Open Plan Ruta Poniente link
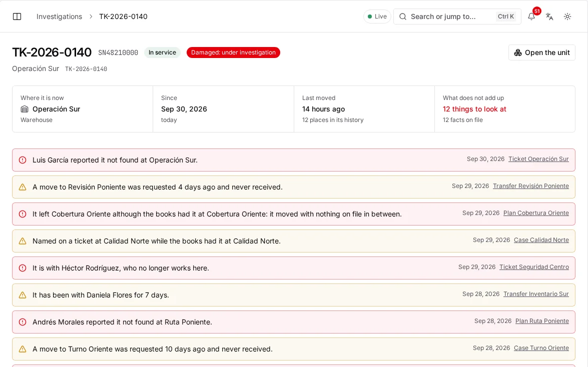The width and height of the screenshot is (588, 367). tap(542, 321)
